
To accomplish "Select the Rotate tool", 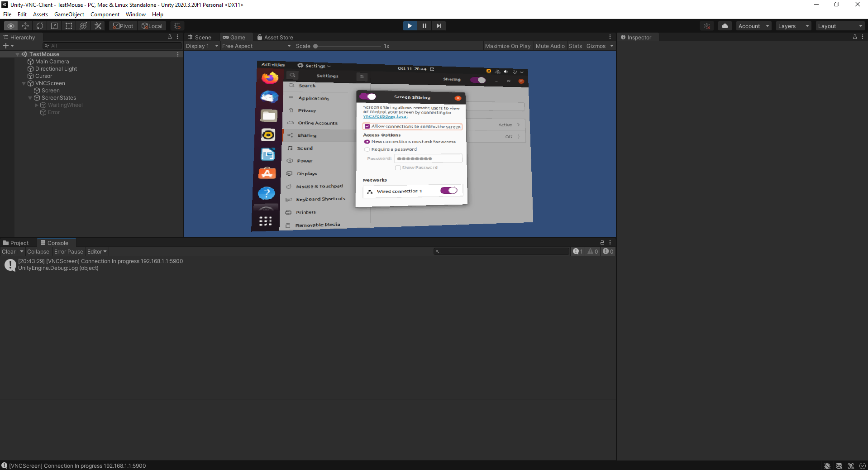I will (40, 26).
